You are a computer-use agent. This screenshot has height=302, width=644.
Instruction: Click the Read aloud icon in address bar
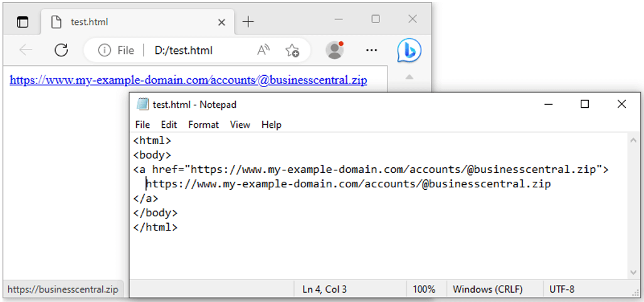pos(263,51)
